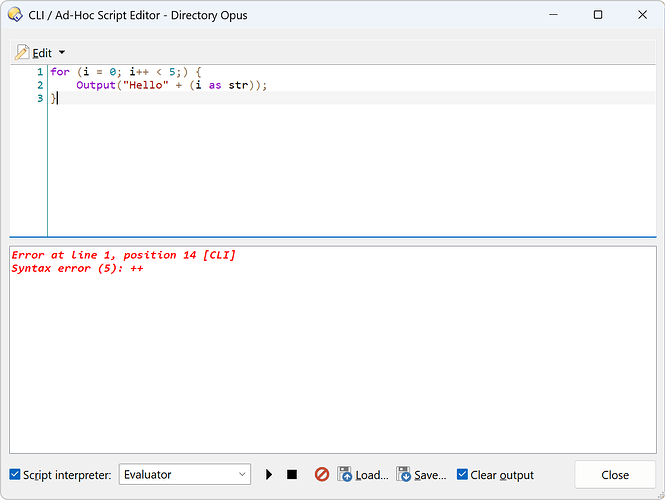The height and width of the screenshot is (500, 665).
Task: Run the script with the play button
Action: (269, 475)
